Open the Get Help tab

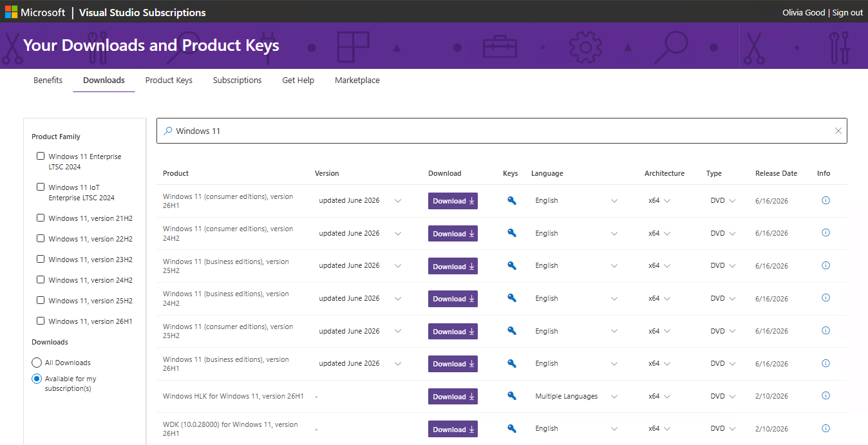tap(298, 80)
